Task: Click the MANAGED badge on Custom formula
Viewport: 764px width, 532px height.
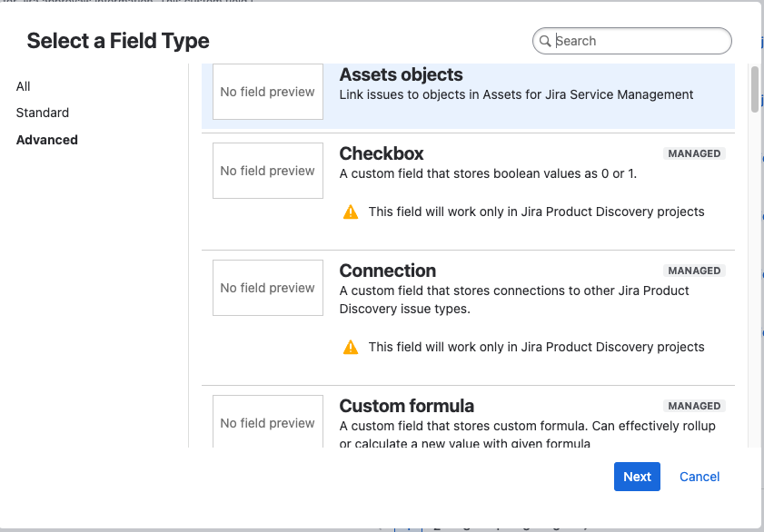Action: click(x=694, y=406)
